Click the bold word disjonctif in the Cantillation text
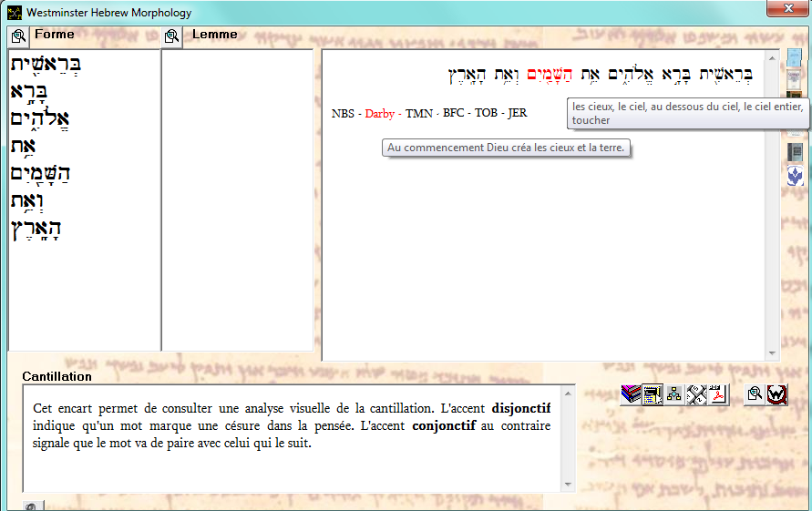 pos(521,408)
